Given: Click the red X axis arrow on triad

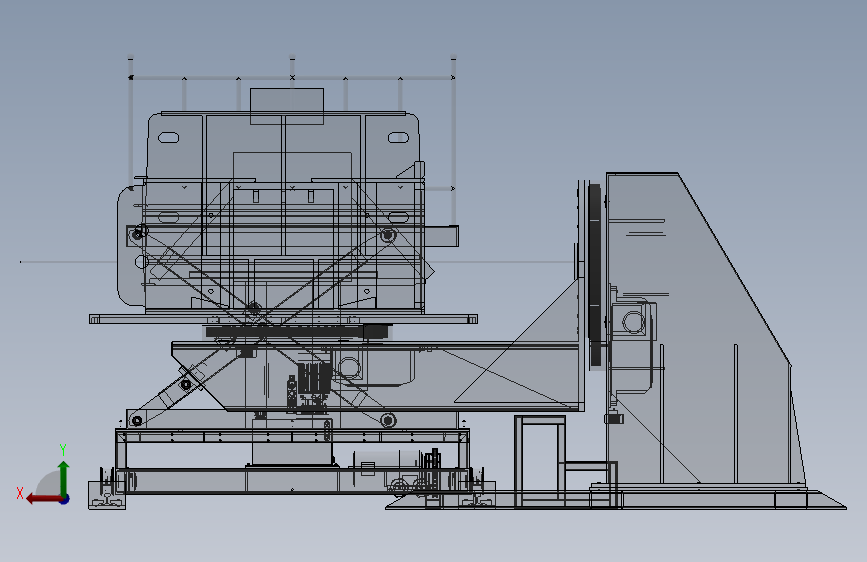Looking at the screenshot, I should coord(43,499).
